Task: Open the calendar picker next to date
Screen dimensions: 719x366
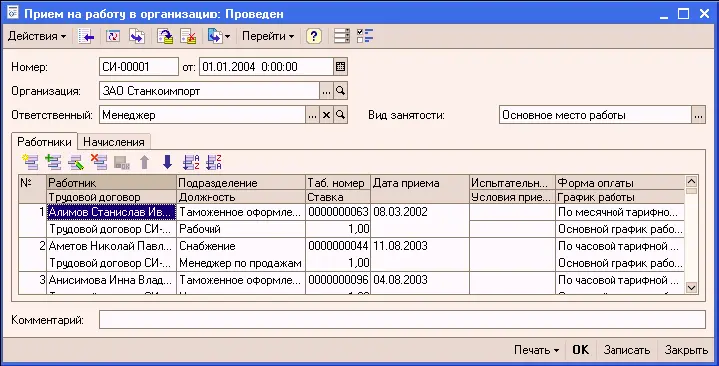Action: tap(340, 67)
